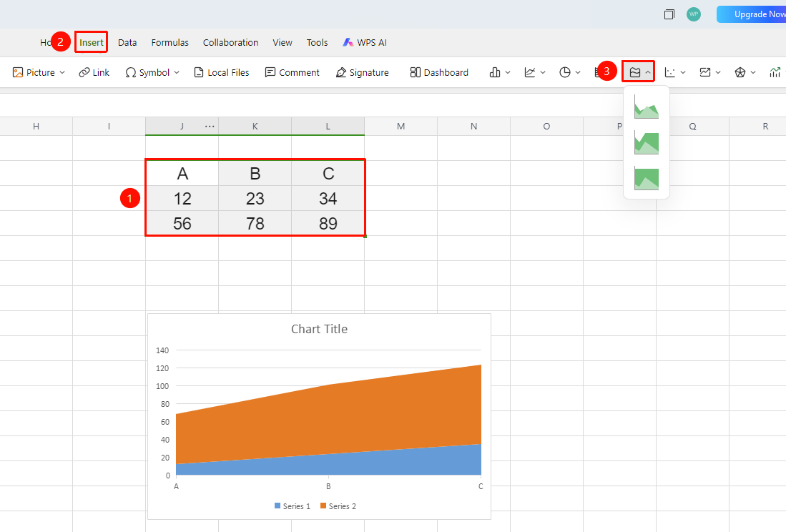This screenshot has width=786, height=532.
Task: Select the cell containing 78
Action: (255, 223)
